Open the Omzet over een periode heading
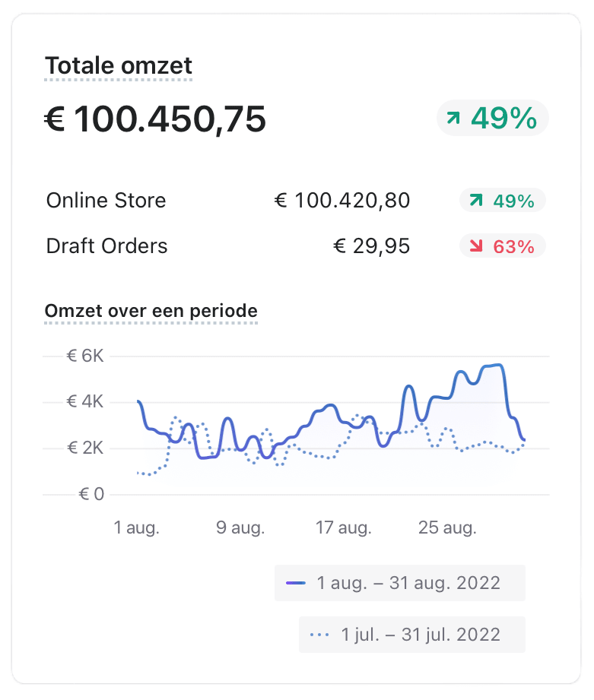The image size is (594, 700). [x=151, y=311]
